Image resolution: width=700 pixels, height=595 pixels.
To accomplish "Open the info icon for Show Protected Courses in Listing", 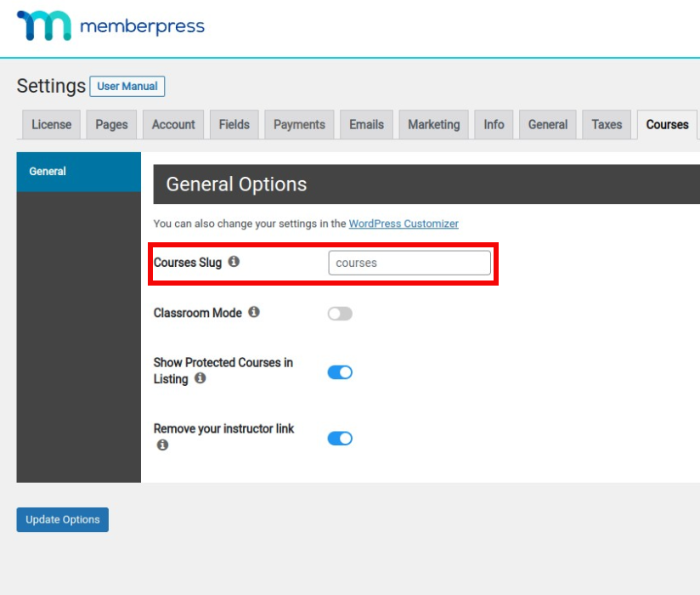I will pyautogui.click(x=200, y=378).
